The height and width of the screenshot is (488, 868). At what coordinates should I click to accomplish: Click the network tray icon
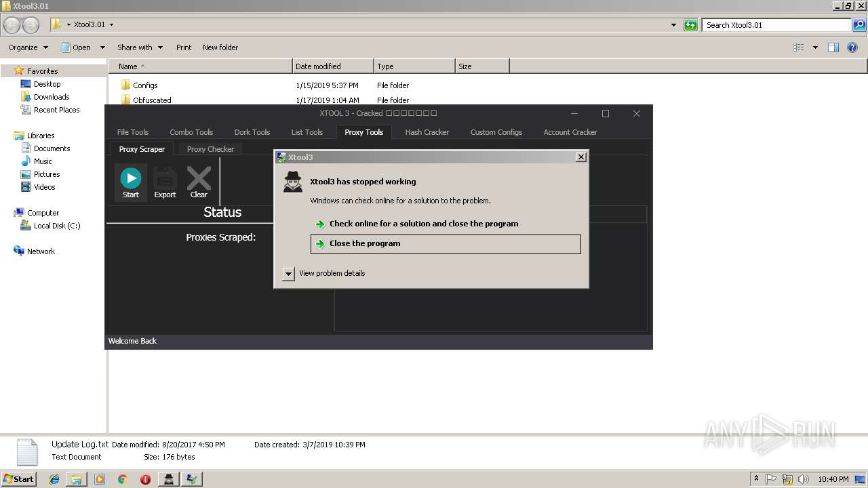click(787, 479)
